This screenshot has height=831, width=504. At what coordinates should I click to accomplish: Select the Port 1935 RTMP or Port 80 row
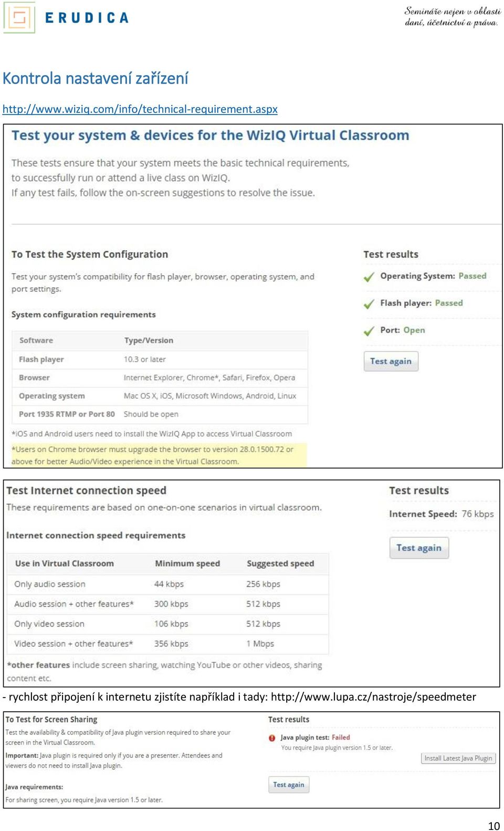click(x=160, y=414)
